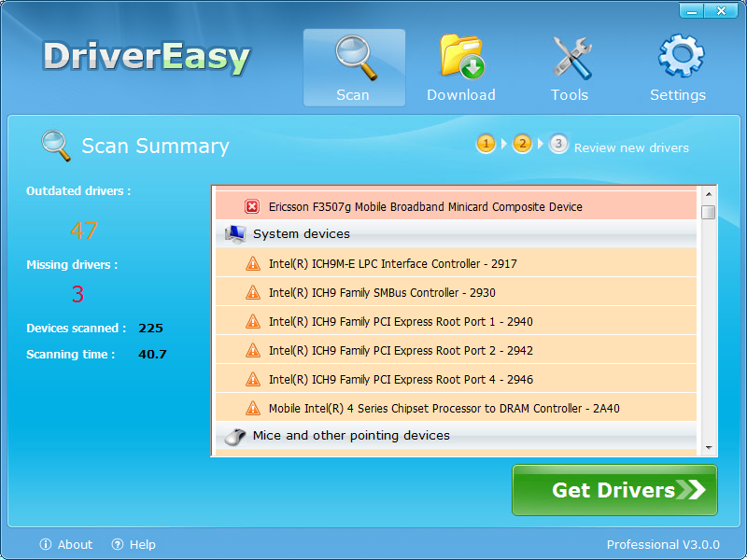Click warning icon next to Root Port 2

point(253,351)
